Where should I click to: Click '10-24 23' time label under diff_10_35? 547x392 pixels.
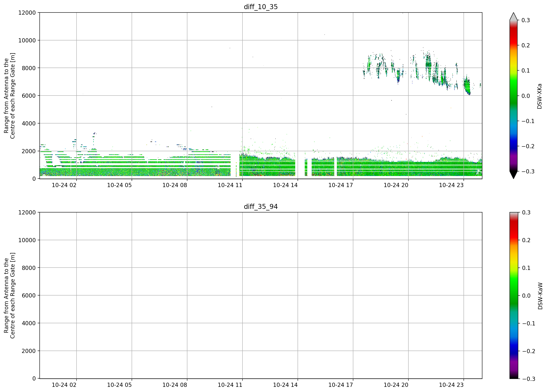coord(451,185)
